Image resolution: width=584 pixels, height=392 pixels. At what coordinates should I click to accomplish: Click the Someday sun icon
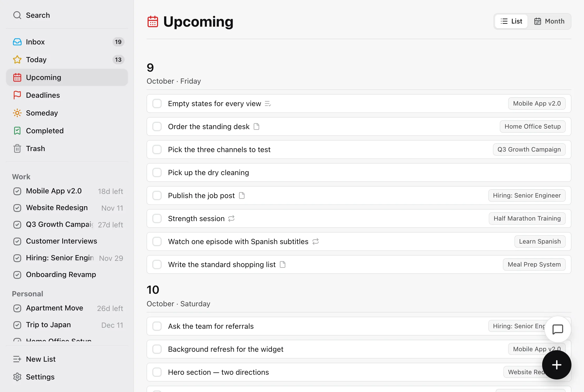(17, 113)
